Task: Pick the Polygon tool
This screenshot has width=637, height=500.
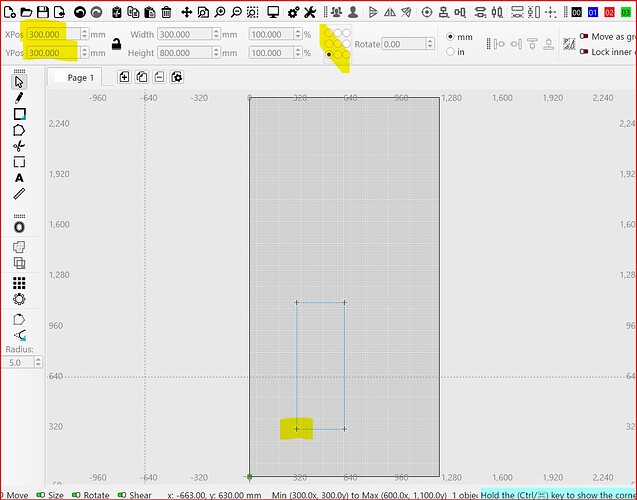Action: tap(19, 130)
